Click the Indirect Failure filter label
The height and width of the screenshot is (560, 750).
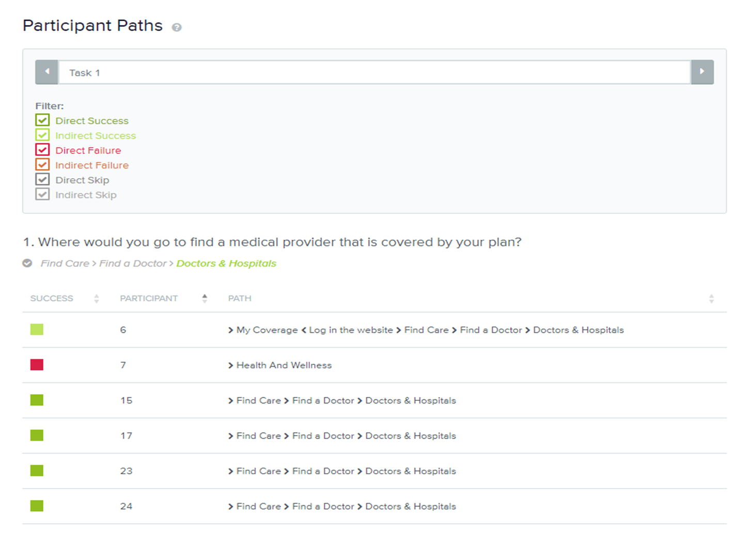click(x=92, y=165)
